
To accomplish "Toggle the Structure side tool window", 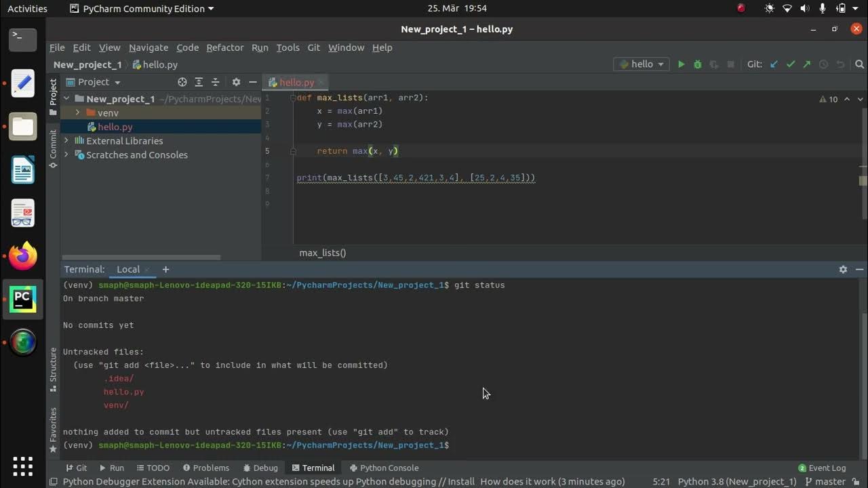I will pyautogui.click(x=53, y=369).
